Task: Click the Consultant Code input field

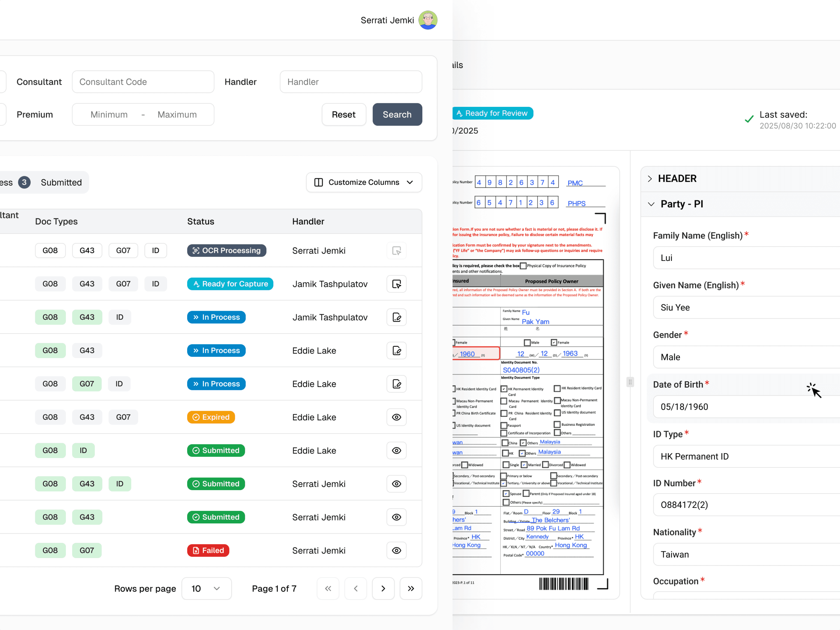Action: pos(143,82)
